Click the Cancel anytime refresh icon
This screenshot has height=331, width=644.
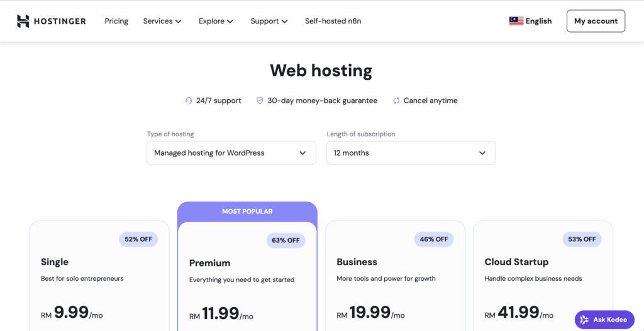point(396,100)
